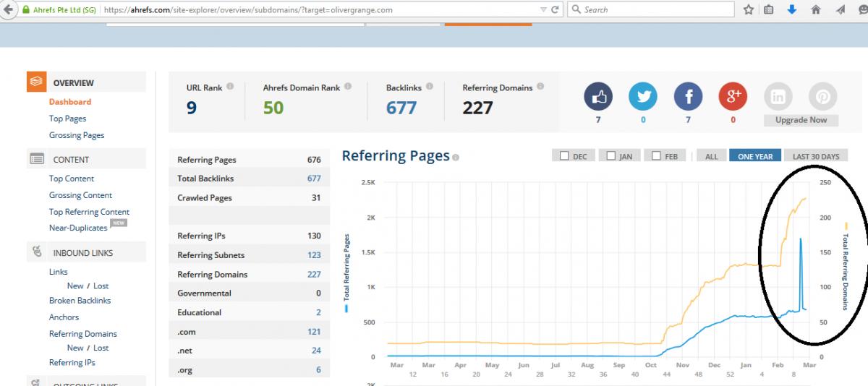Click the Educational count 2
Image resolution: width=868 pixels, height=386 pixels.
click(x=318, y=312)
